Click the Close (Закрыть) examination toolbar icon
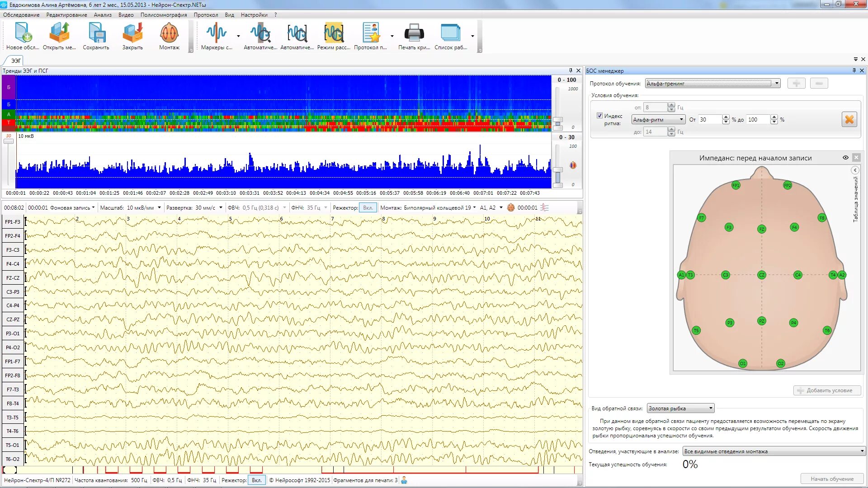The image size is (868, 488). 132,33
